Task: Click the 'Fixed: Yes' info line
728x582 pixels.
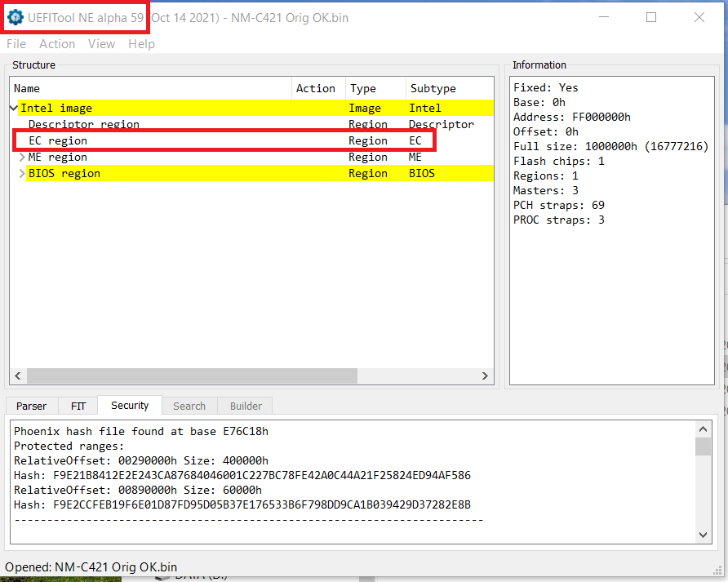Action: (x=545, y=88)
